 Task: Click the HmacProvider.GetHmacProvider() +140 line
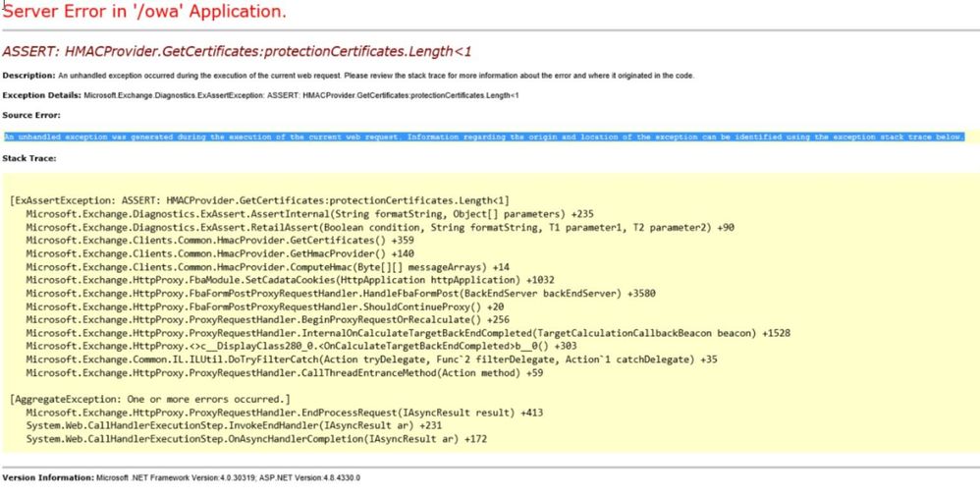[x=220, y=253]
